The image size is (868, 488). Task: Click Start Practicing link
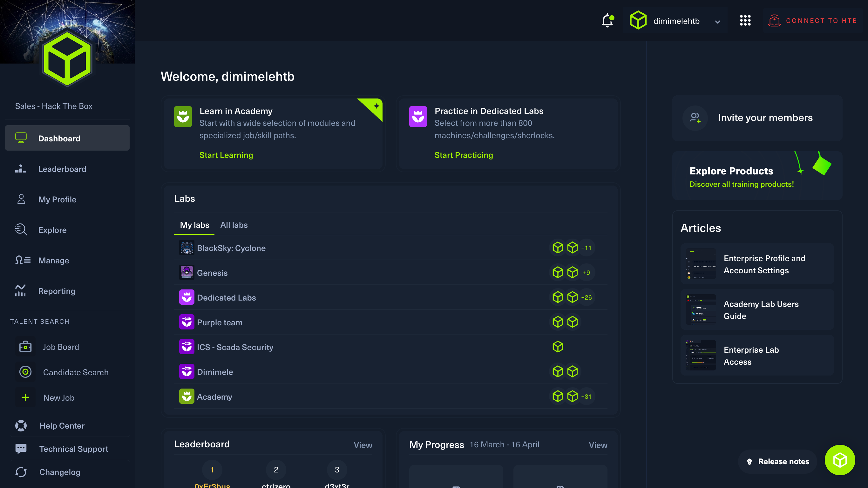464,155
